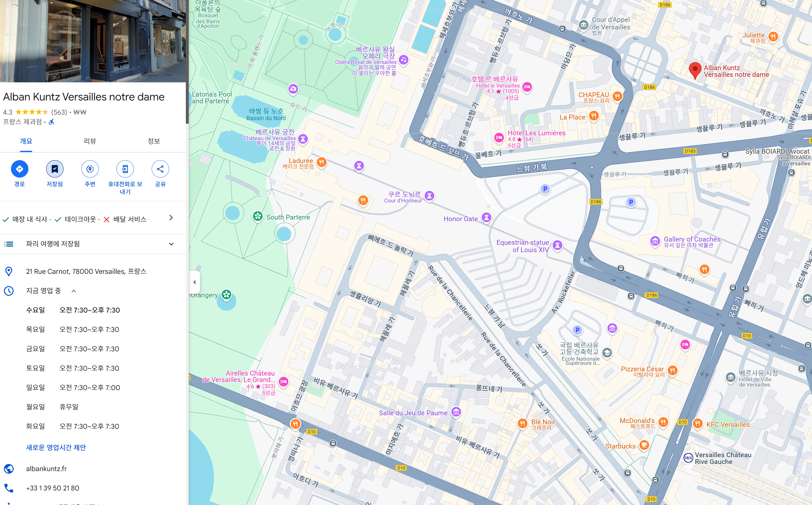Click the La Place restaurant marker
The height and width of the screenshot is (505, 812).
[594, 116]
